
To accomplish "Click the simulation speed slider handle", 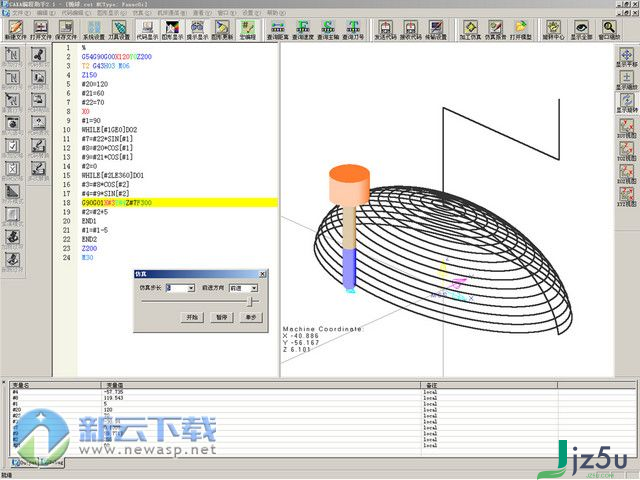I will click(251, 302).
